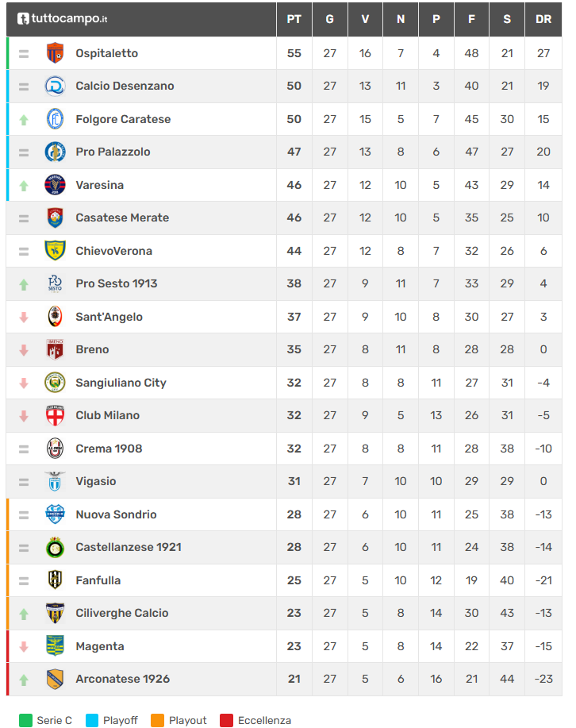Open the Sangiuliano City team link
The height and width of the screenshot is (728, 576).
(x=121, y=383)
